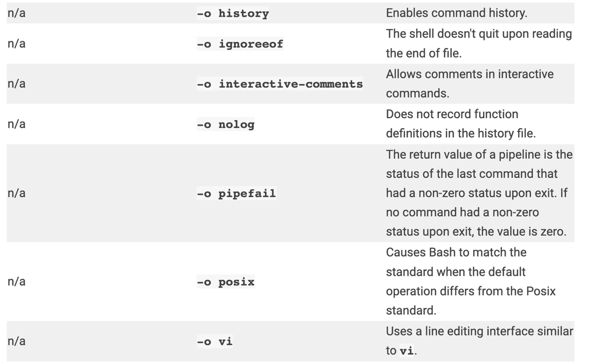The image size is (591, 364).
Task: Click the n/a cell in vi row
Action: [16, 341]
